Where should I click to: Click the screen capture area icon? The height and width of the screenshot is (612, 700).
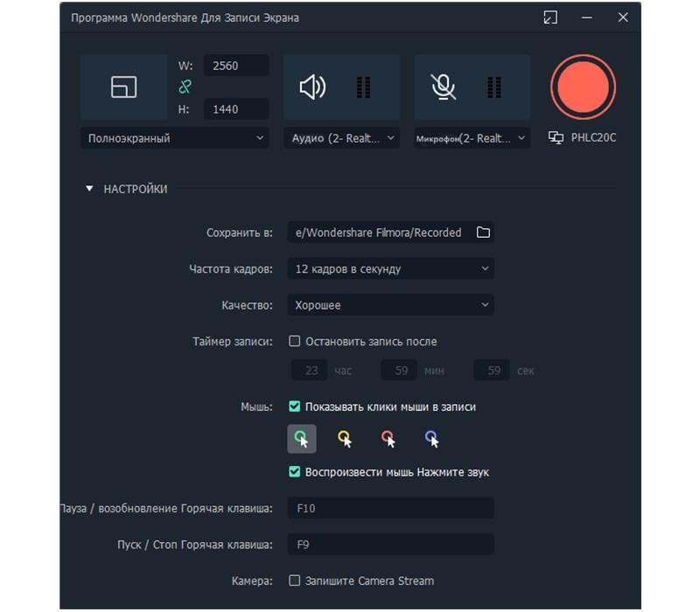pos(123,87)
